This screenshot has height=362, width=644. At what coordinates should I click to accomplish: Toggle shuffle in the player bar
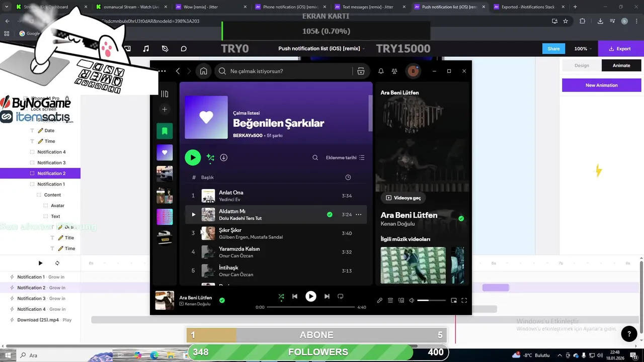coord(281,297)
